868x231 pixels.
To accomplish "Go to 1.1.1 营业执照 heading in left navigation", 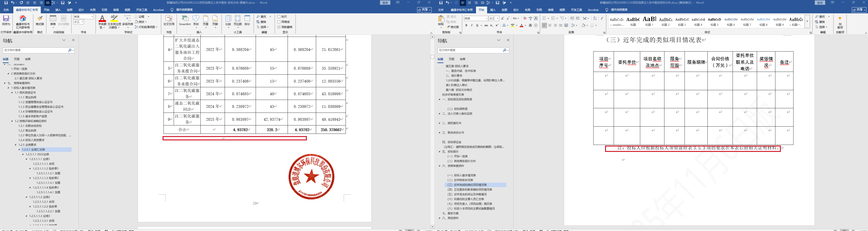I will pyautogui.click(x=27, y=97).
